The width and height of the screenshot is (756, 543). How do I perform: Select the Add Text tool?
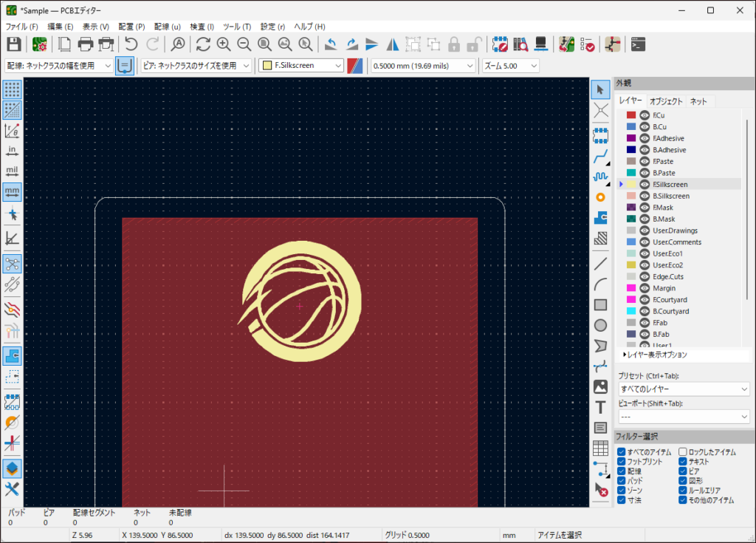click(601, 407)
